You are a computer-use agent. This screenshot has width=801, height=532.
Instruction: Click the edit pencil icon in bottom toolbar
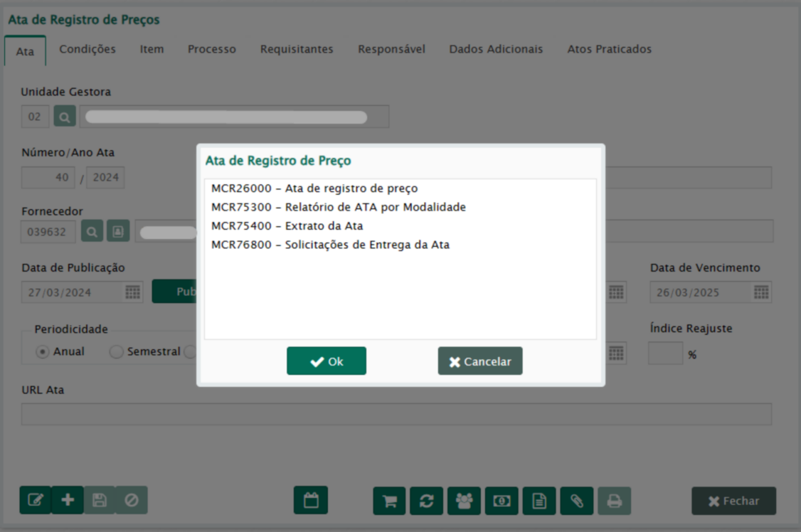[35, 501]
